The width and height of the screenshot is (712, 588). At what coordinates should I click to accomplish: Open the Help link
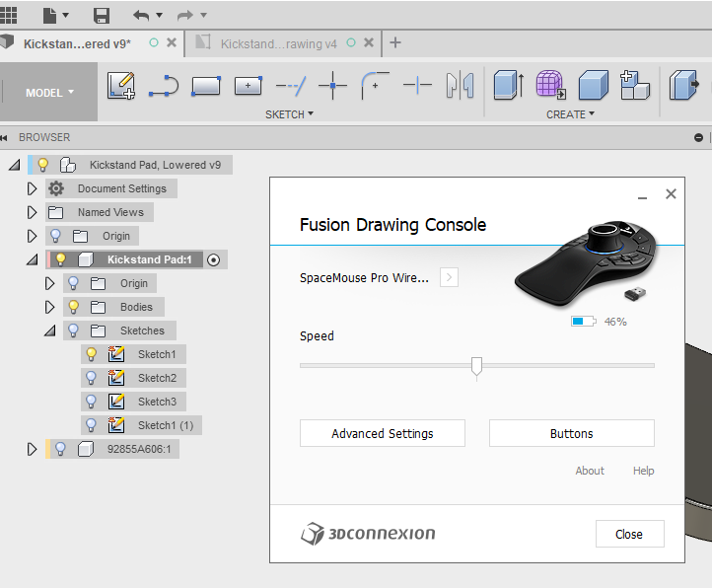(643, 471)
